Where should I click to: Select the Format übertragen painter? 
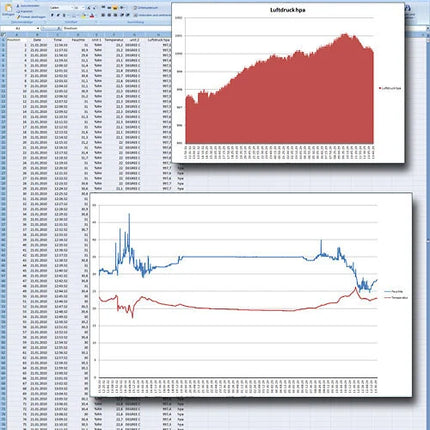point(31,17)
